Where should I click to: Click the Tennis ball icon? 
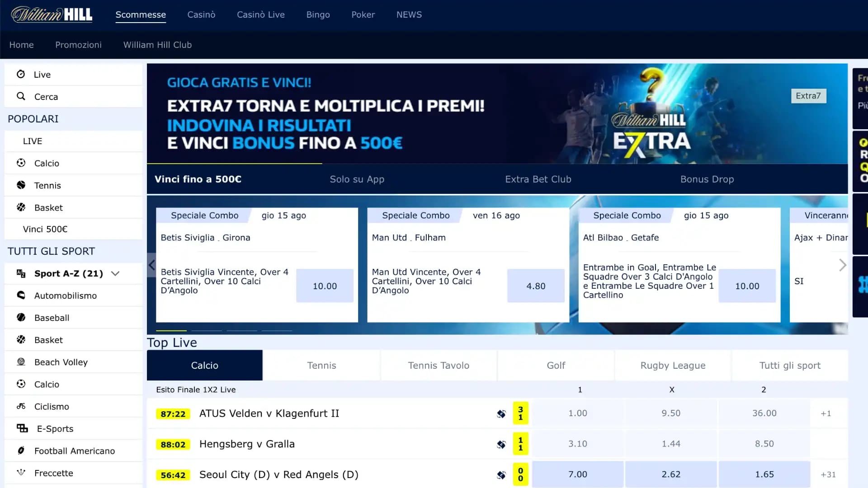coord(21,185)
